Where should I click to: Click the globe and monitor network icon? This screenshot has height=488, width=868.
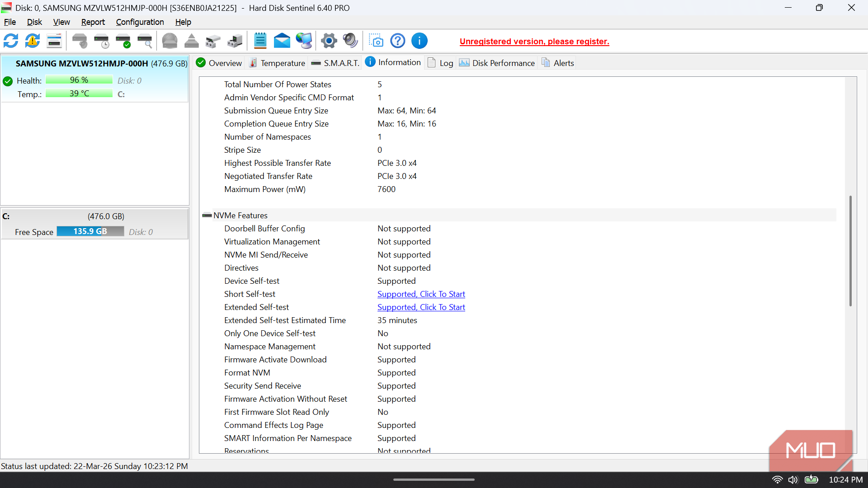click(x=304, y=41)
